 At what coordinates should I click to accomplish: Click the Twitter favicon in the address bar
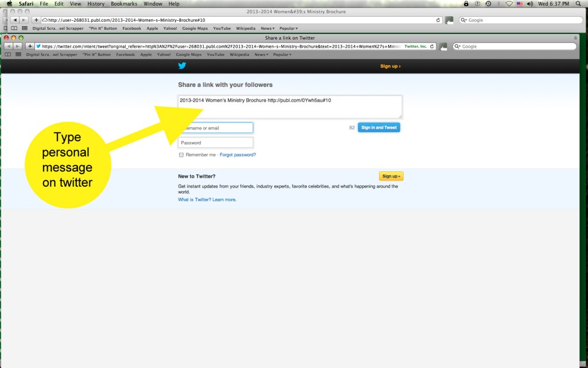coord(38,47)
